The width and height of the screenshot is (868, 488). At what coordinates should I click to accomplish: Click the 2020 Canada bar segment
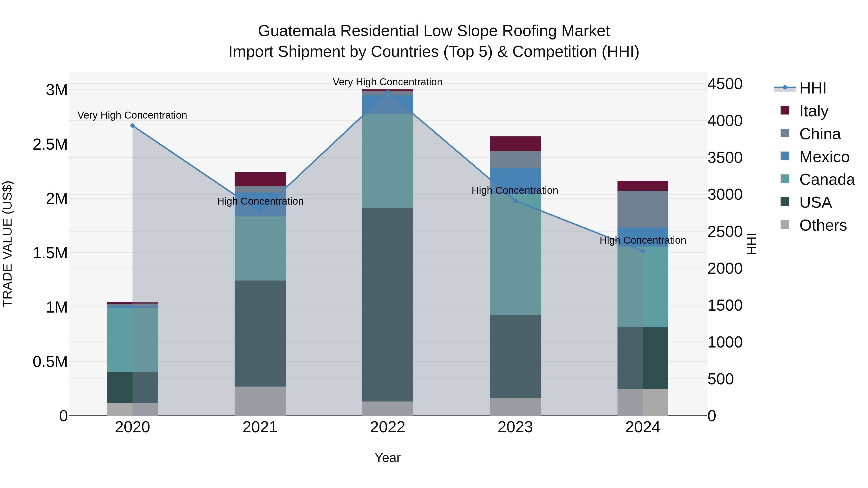(132, 340)
